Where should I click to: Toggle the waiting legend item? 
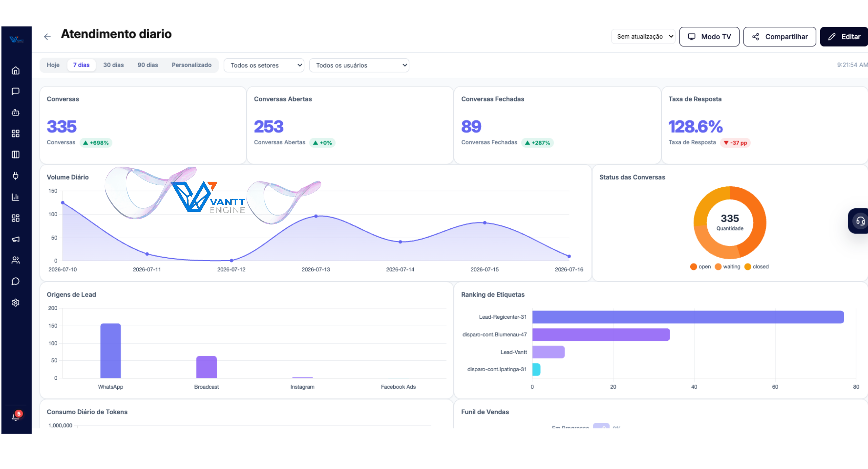[728, 267]
